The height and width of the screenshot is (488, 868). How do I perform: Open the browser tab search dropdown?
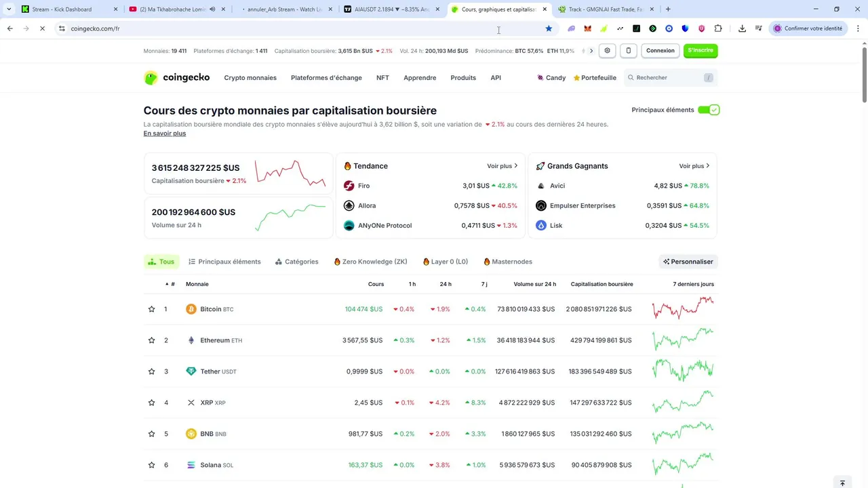(x=8, y=9)
